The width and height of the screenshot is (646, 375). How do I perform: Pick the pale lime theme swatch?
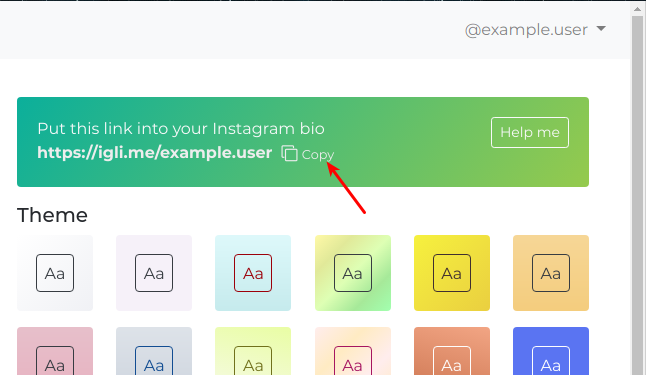253,351
